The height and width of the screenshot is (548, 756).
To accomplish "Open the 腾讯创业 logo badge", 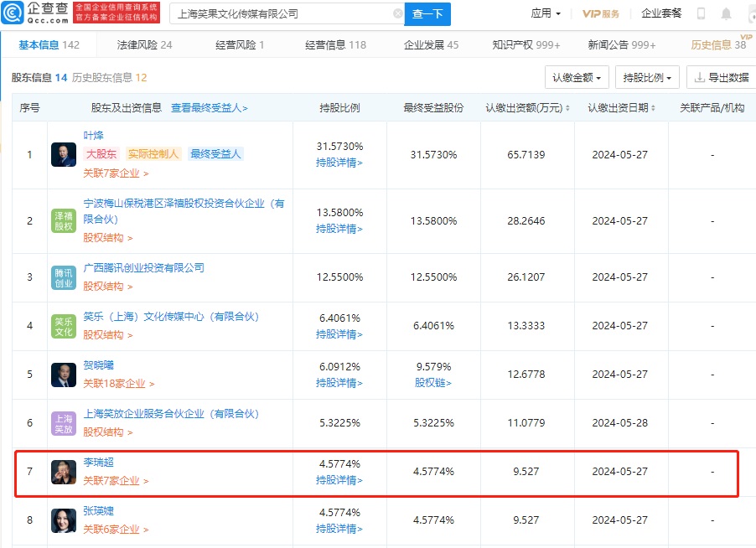I will coord(64,277).
